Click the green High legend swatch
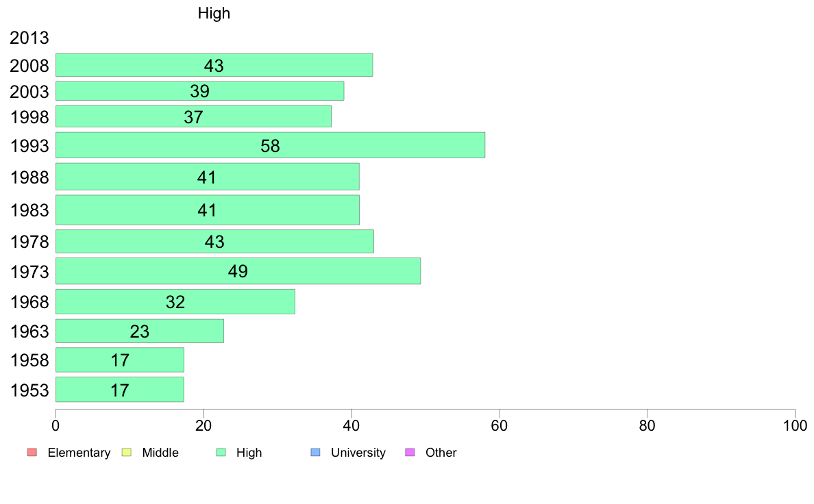The height and width of the screenshot is (504, 814). (x=221, y=453)
